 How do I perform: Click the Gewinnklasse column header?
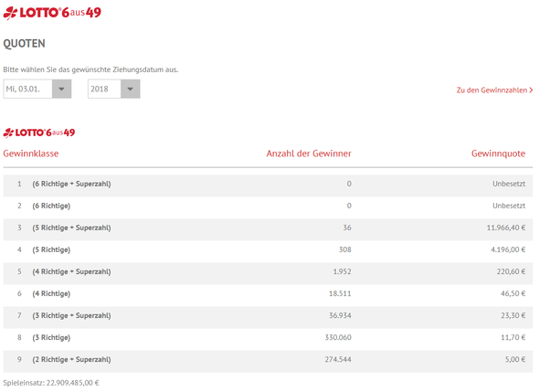[31, 154]
